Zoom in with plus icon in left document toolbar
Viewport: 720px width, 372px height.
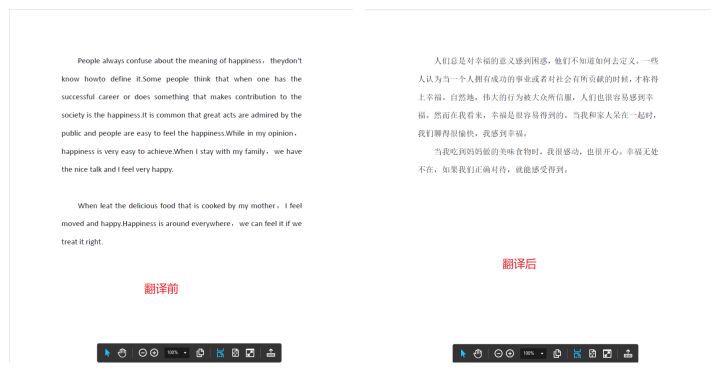pos(154,353)
